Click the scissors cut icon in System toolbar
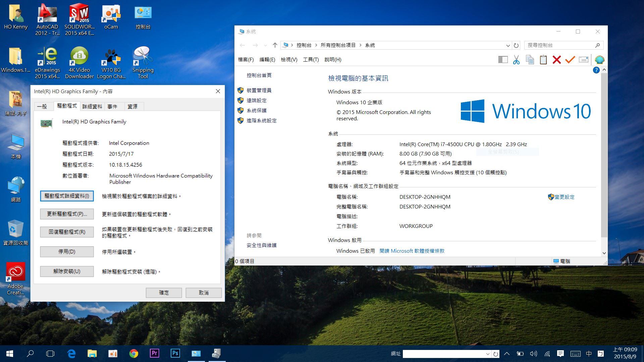Screen dimensions: 644x362 (516, 60)
